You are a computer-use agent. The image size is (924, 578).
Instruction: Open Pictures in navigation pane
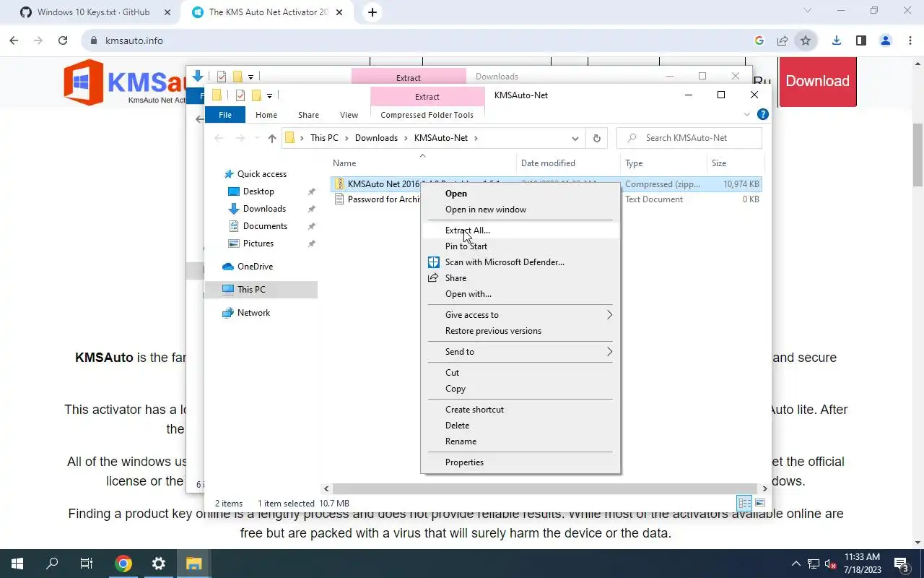(258, 243)
